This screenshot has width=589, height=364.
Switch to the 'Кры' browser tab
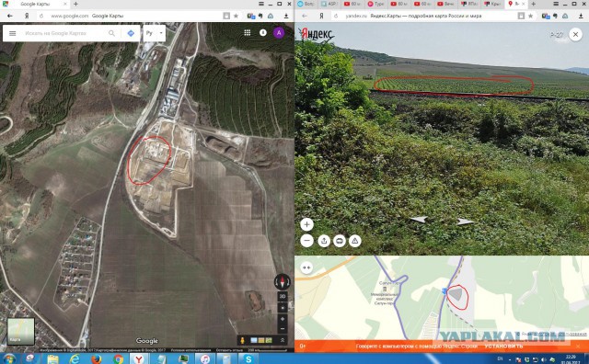(492, 4)
